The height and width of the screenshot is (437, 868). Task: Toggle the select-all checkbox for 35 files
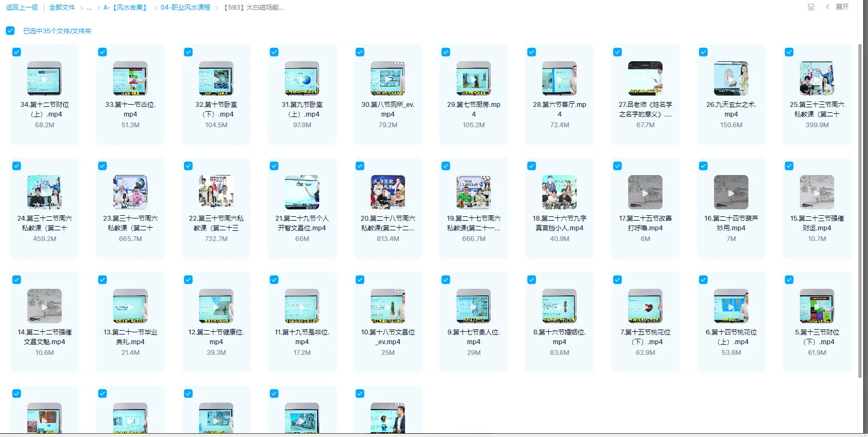click(x=10, y=31)
